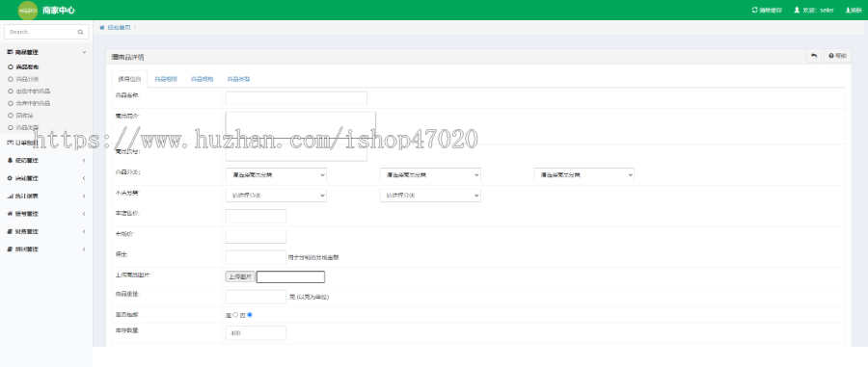Click the 商家中心 header title

[x=58, y=10]
